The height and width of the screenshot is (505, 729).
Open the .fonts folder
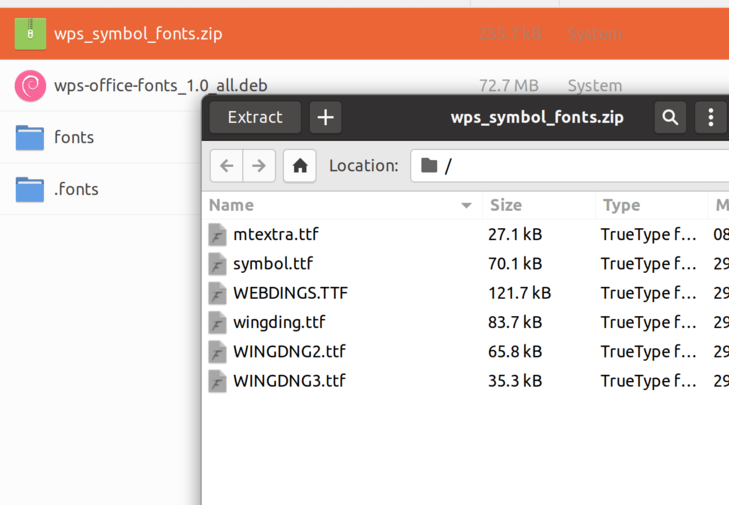coord(75,189)
